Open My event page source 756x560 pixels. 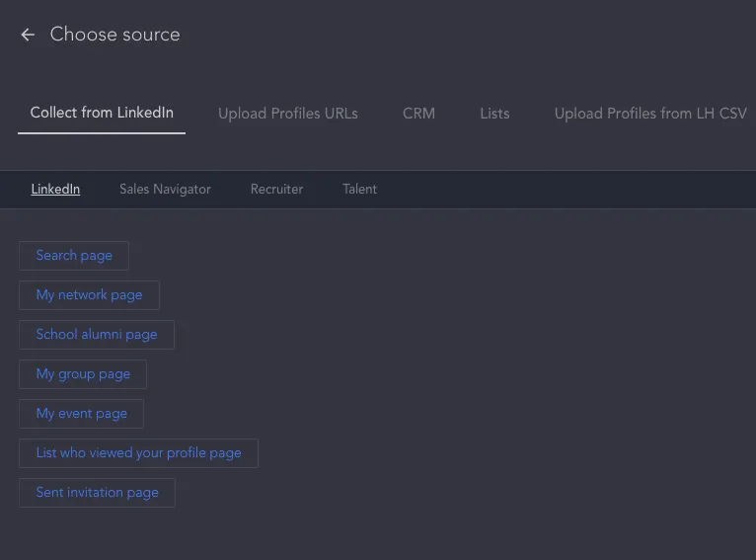tap(82, 414)
